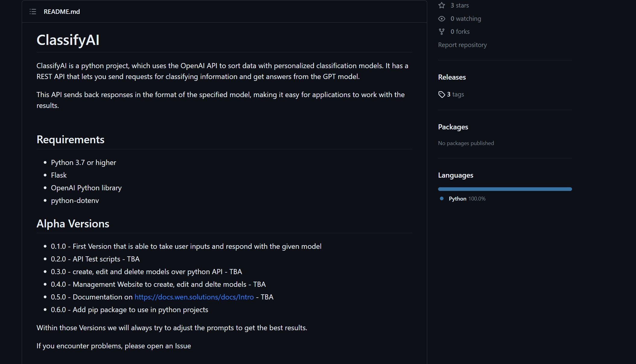Image resolution: width=636 pixels, height=364 pixels.
Task: Click the 0.3.0 create, edit and delete entry
Action: (x=146, y=272)
